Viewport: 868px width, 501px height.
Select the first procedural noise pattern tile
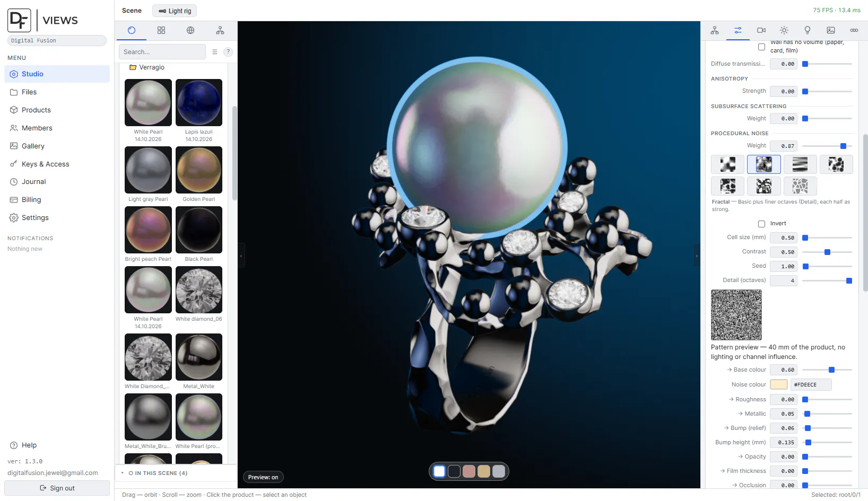pyautogui.click(x=728, y=164)
